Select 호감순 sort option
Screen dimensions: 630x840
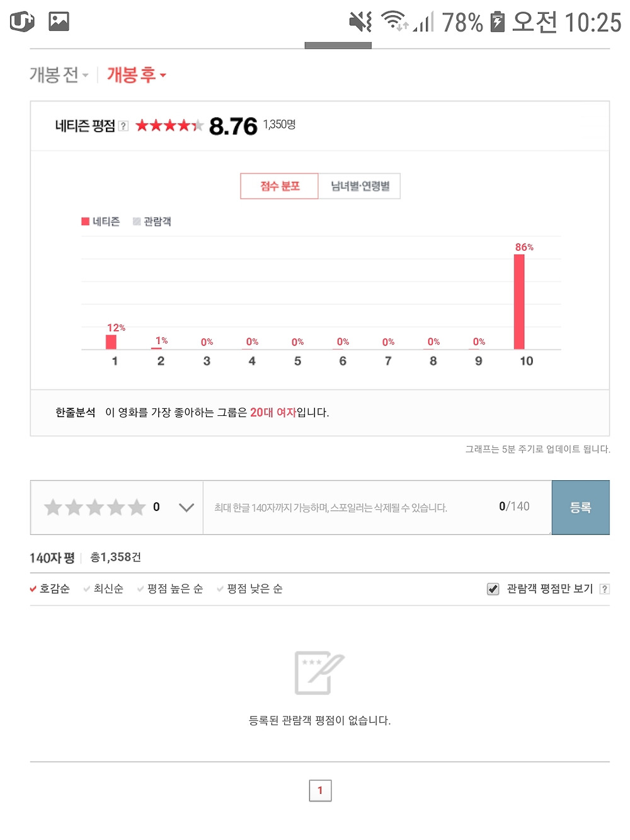[x=50, y=589]
